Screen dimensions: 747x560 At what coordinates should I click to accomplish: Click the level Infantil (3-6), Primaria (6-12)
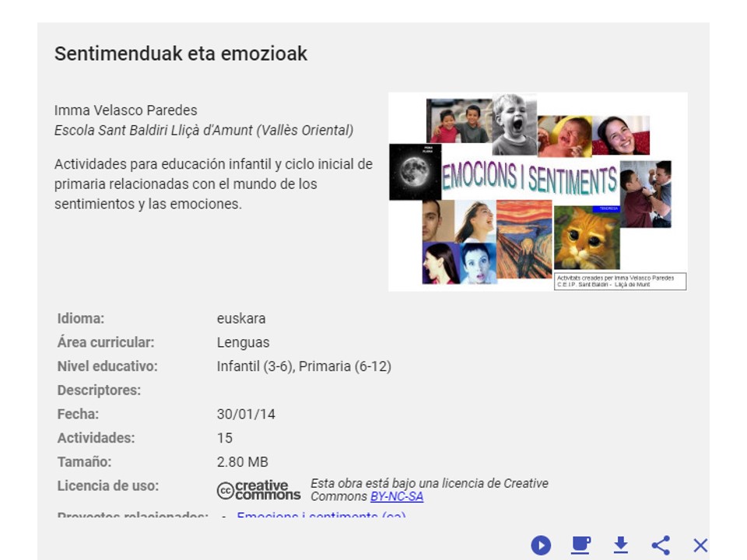tap(304, 366)
